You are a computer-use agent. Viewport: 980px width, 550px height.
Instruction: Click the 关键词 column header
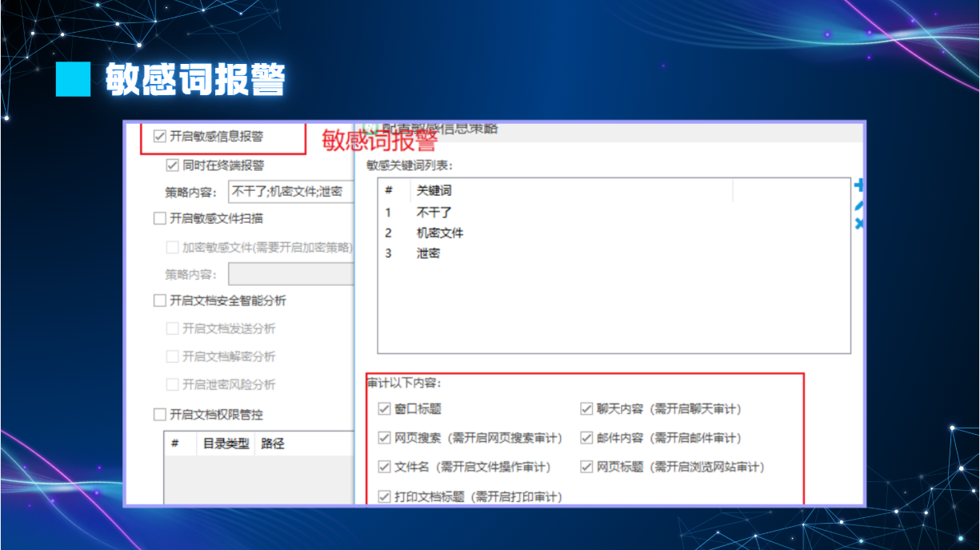[434, 191]
